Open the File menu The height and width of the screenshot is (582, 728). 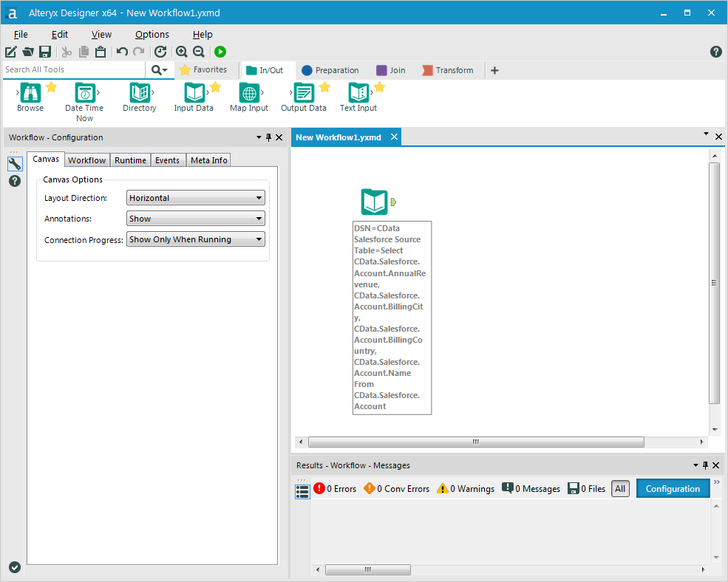pos(21,35)
